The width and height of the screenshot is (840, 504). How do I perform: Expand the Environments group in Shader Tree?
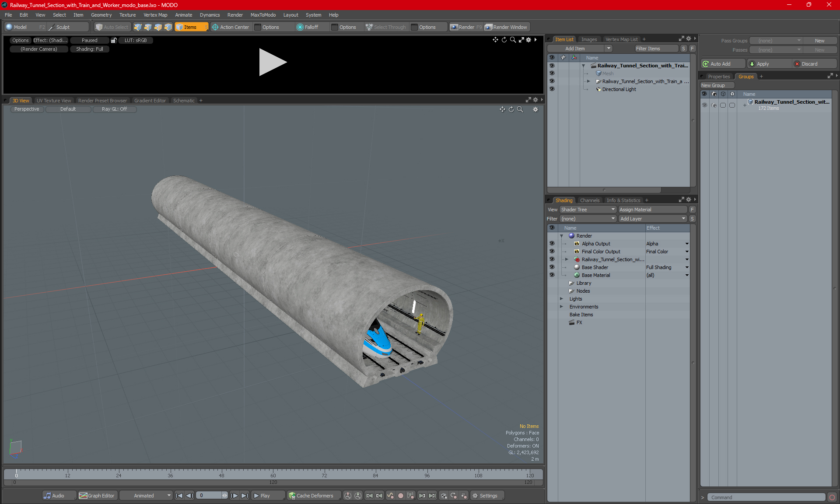[x=562, y=307]
